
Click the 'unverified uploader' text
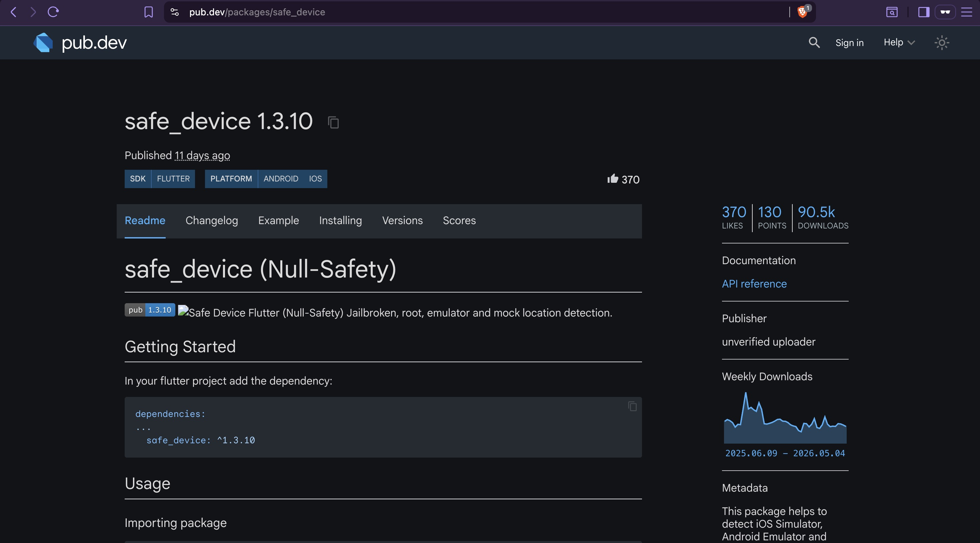768,342
